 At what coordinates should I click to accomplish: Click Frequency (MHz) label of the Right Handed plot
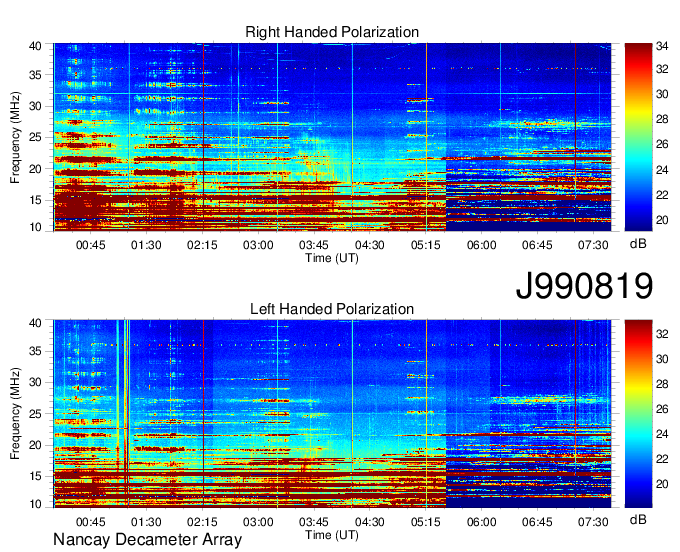[15, 137]
